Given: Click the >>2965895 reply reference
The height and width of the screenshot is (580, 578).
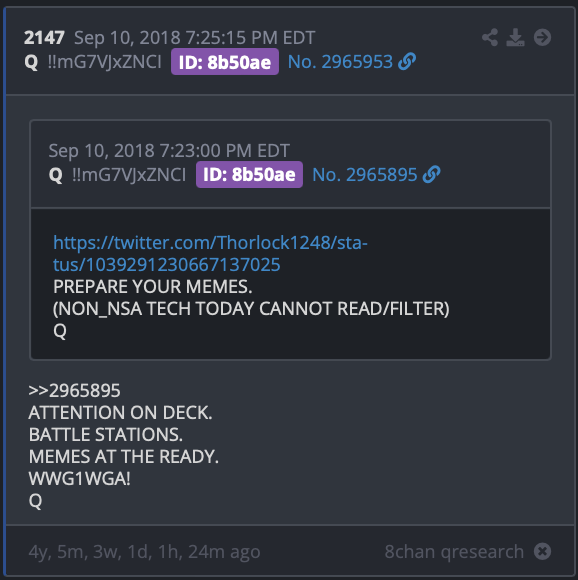Looking at the screenshot, I should tap(74, 391).
